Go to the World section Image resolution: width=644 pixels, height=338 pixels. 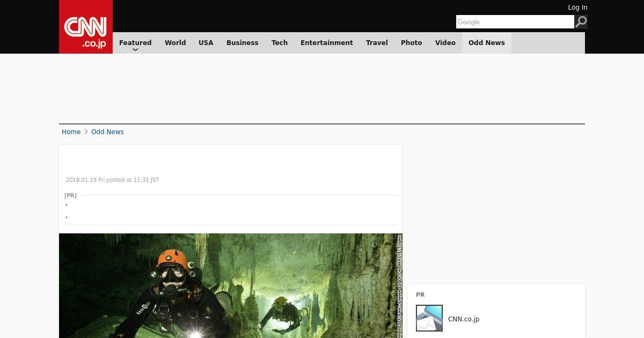pyautogui.click(x=175, y=43)
